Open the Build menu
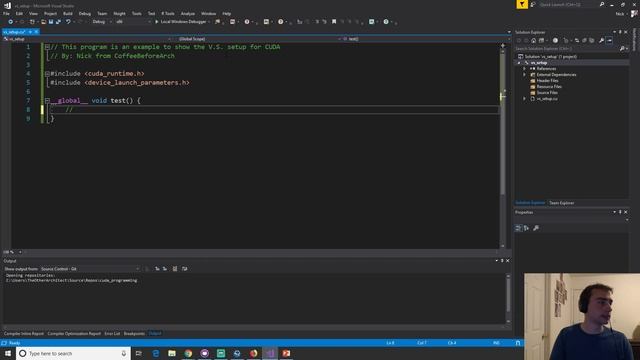The height and width of the screenshot is (360, 640). [x=68, y=13]
